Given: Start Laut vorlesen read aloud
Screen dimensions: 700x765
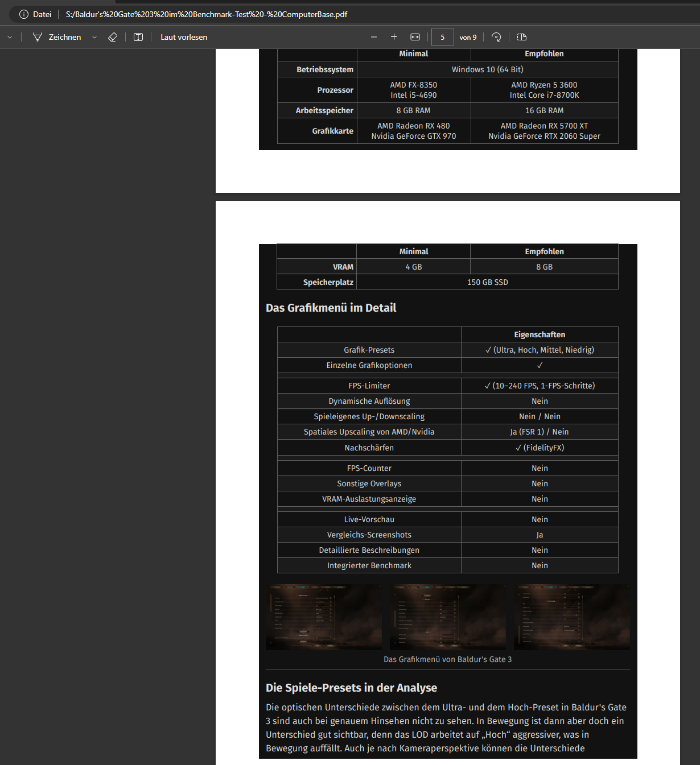Looking at the screenshot, I should tap(184, 37).
